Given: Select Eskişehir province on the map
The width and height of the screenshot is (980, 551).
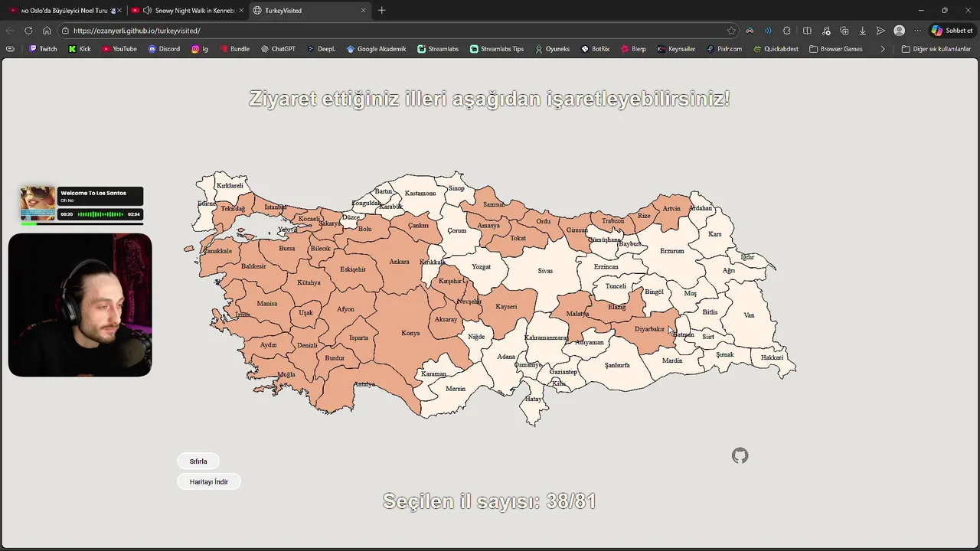Looking at the screenshot, I should 353,269.
